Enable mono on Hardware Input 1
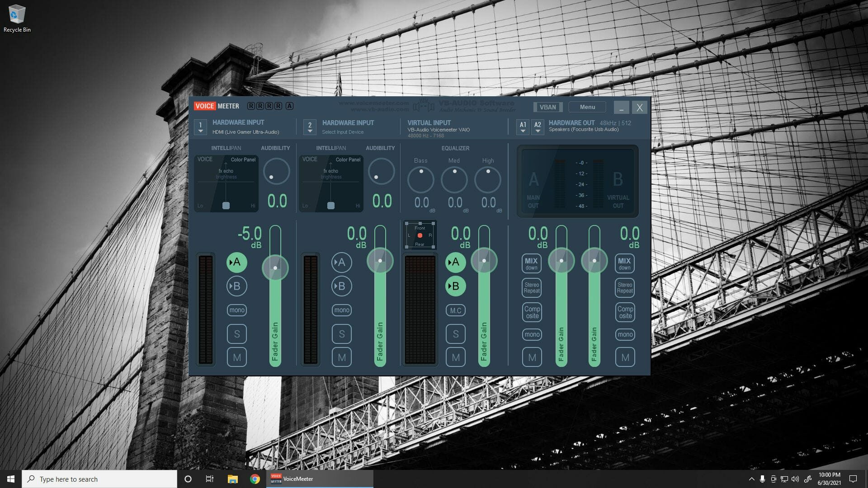Image resolution: width=868 pixels, height=488 pixels. coord(236,310)
